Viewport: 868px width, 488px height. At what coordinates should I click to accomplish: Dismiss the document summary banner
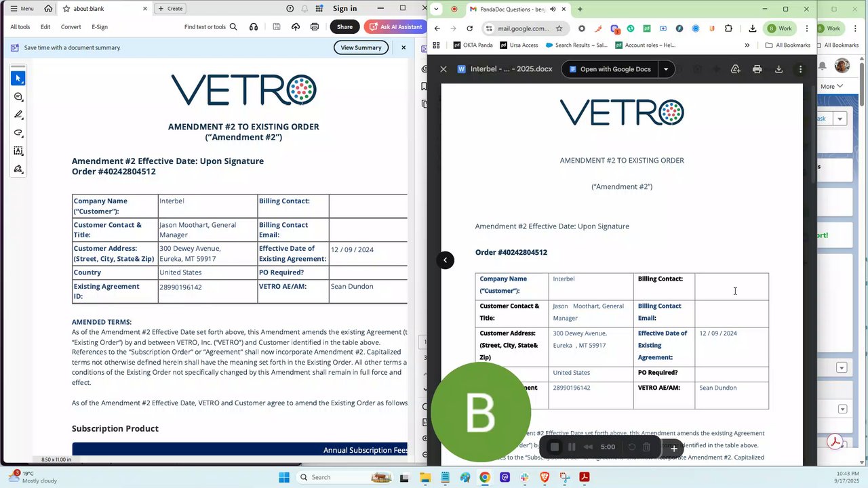pyautogui.click(x=403, y=47)
